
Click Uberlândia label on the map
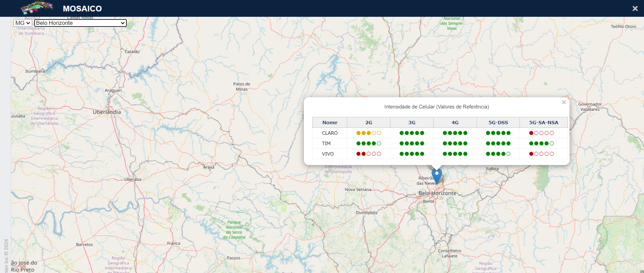(x=107, y=112)
